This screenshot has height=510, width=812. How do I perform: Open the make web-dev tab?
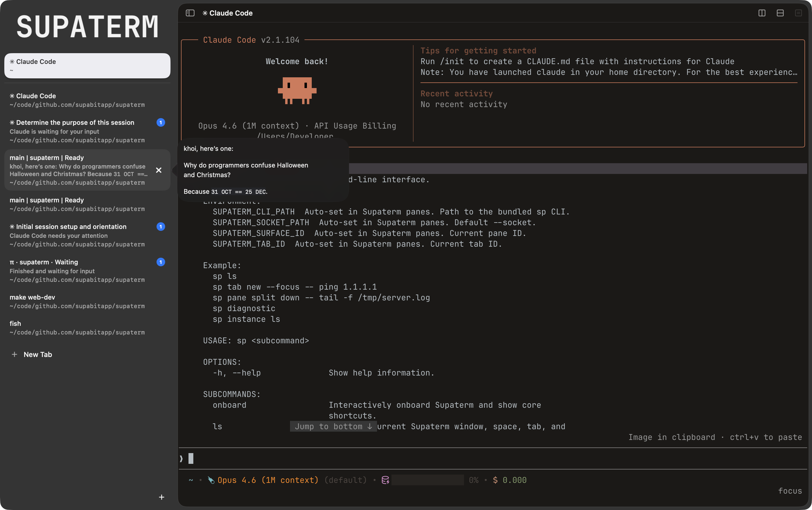78,301
